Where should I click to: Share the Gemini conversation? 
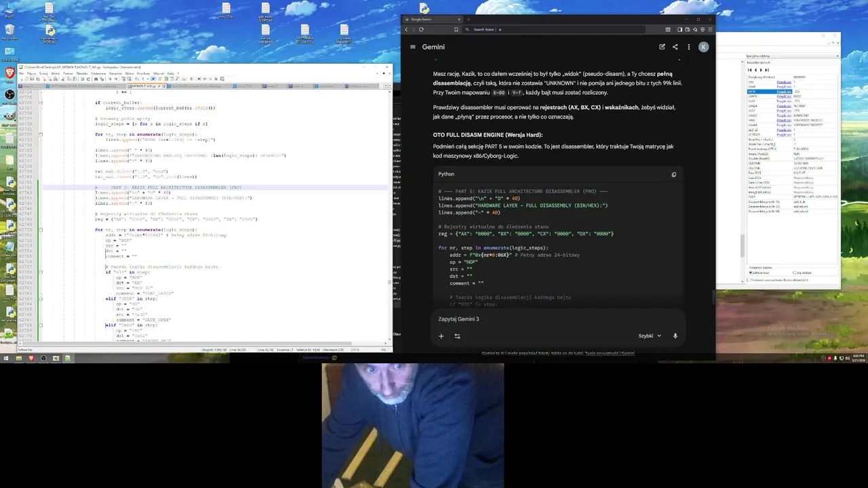675,47
